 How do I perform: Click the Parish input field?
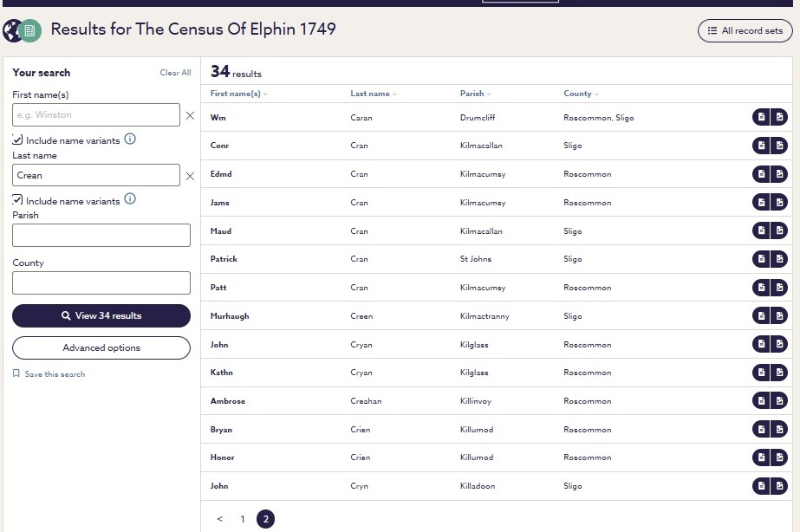[101, 236]
